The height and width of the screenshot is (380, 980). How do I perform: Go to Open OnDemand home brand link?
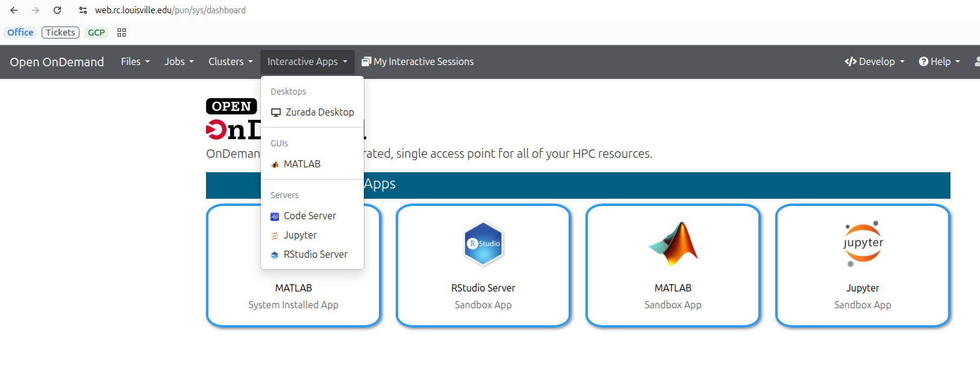[57, 62]
